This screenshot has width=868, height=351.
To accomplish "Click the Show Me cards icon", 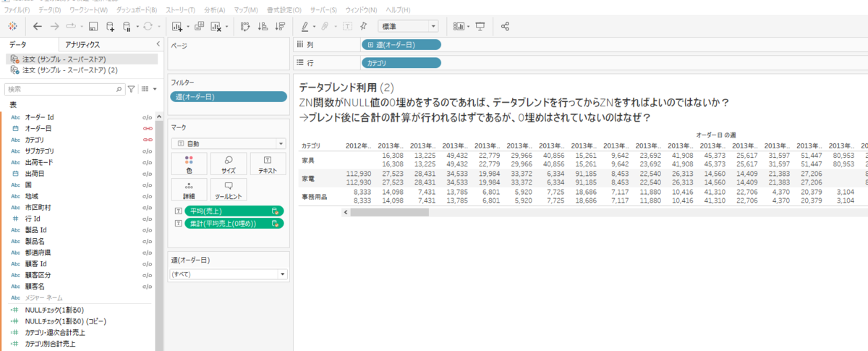I will click(459, 26).
